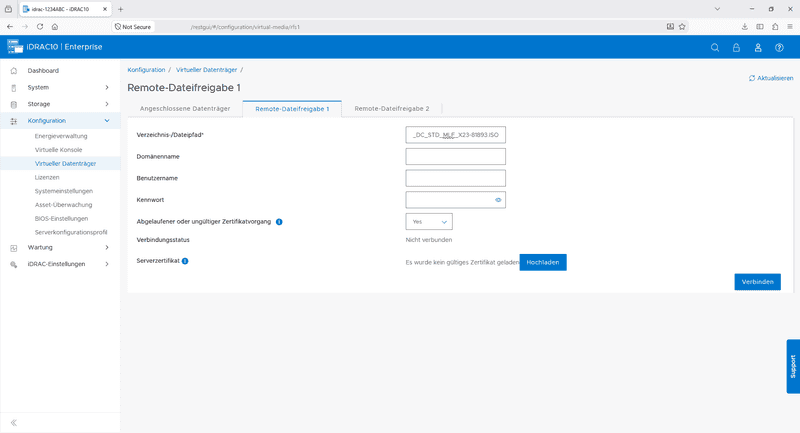Open the browser extensions icon

point(775,27)
